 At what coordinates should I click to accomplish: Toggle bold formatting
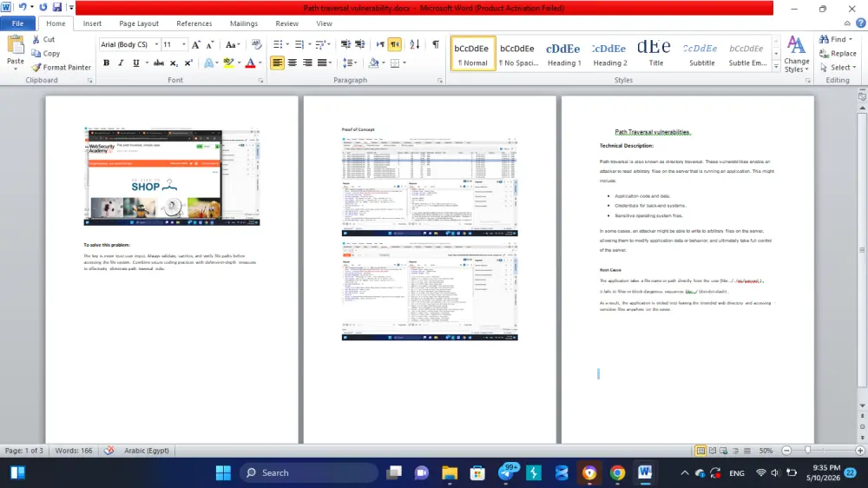coord(106,63)
